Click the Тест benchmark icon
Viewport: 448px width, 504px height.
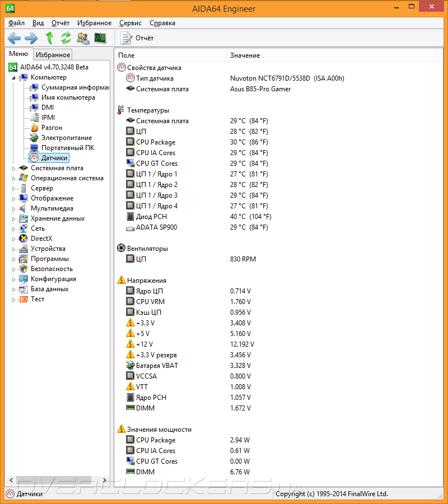click(x=24, y=299)
